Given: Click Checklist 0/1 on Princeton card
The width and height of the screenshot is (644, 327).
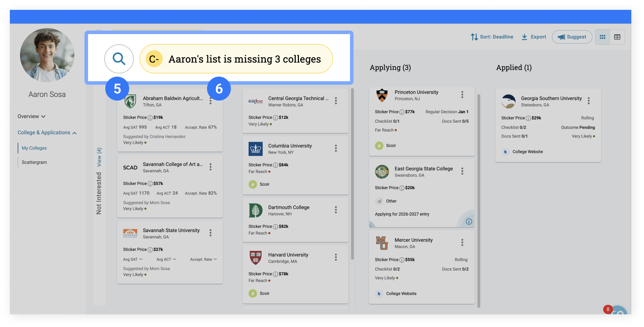Looking at the screenshot, I should pyautogui.click(x=387, y=121).
